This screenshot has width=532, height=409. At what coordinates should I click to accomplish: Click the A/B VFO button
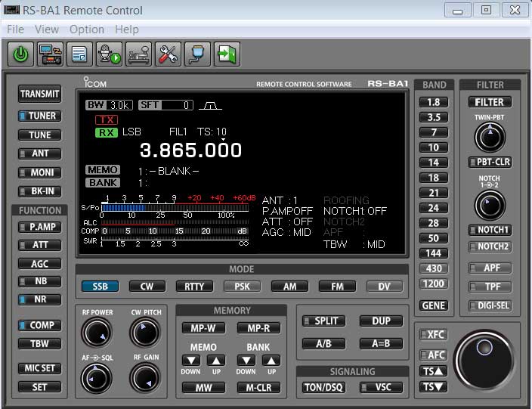(x=323, y=343)
